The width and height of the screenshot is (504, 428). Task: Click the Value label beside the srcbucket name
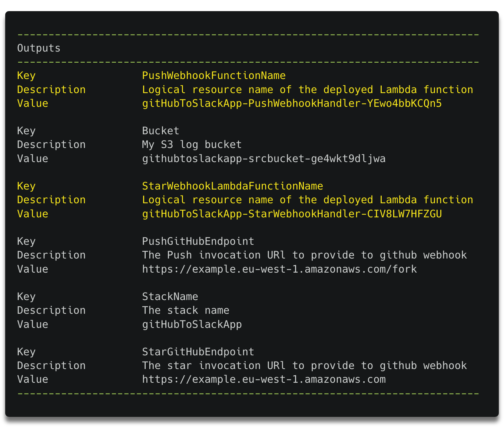(33, 159)
